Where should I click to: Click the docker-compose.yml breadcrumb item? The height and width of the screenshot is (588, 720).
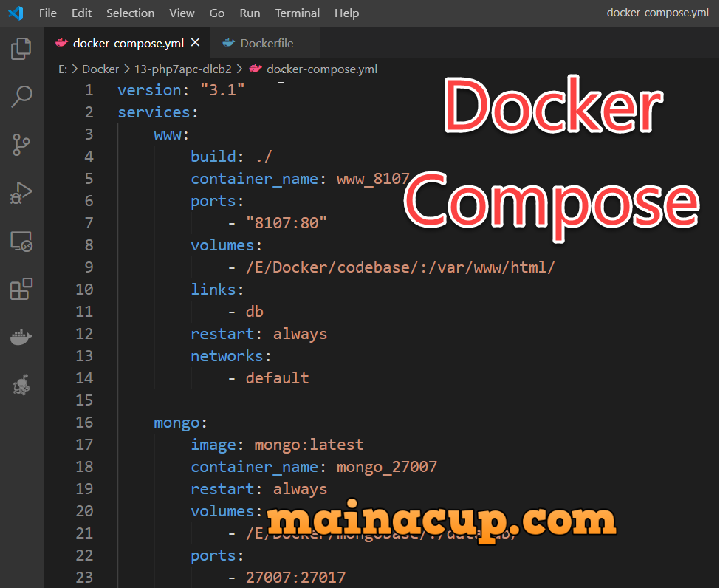tap(322, 69)
